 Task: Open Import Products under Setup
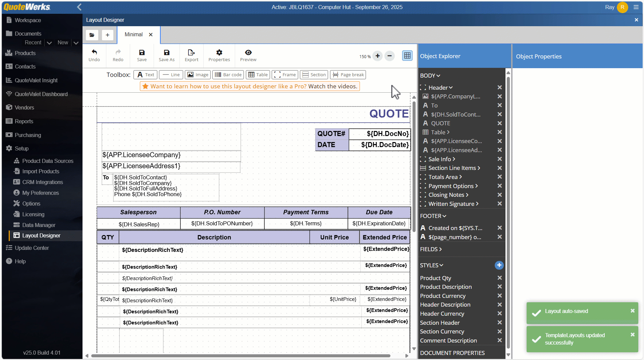[41, 171]
